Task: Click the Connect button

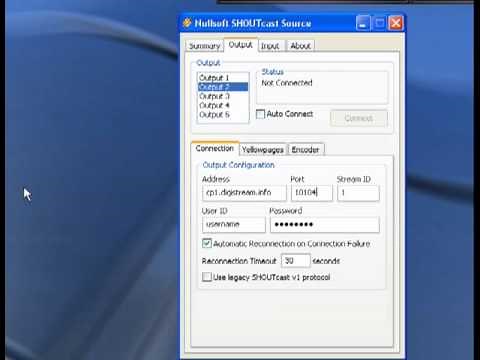Action: [359, 118]
